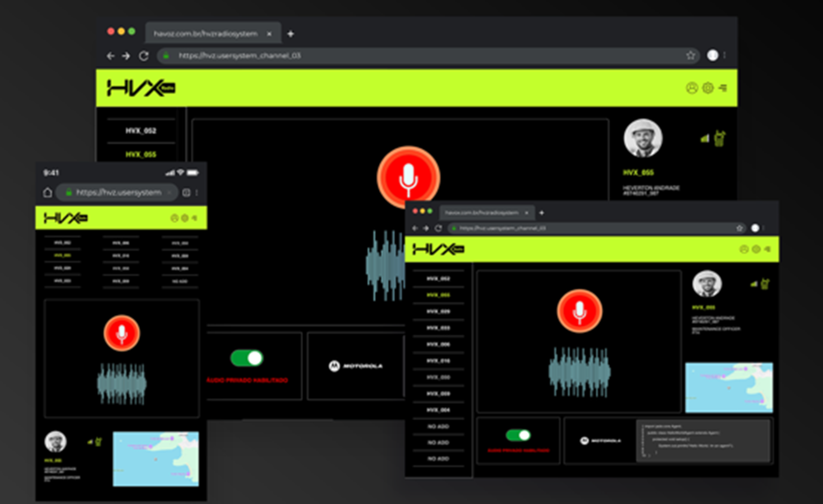Viewport: 823px width, 504px height.
Task: Click the walkie-talkie radio icon beside the large window's avatar
Action: pos(720,138)
